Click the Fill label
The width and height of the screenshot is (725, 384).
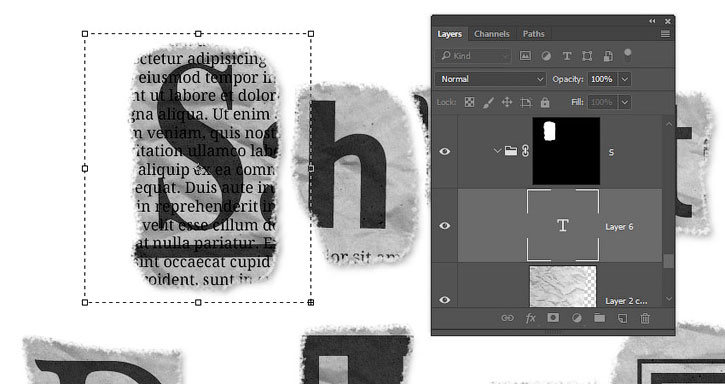[577, 102]
